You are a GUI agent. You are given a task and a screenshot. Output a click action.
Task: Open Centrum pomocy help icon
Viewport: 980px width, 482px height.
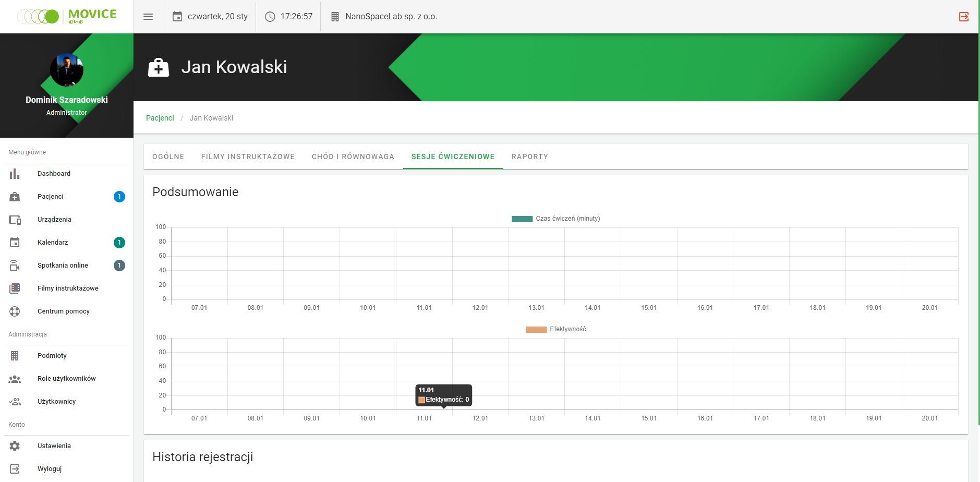point(15,311)
